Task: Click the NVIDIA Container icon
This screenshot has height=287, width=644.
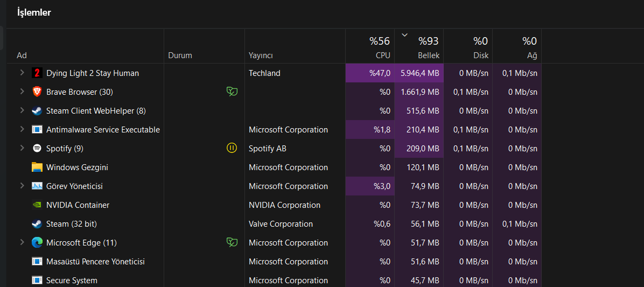Action: pyautogui.click(x=37, y=205)
